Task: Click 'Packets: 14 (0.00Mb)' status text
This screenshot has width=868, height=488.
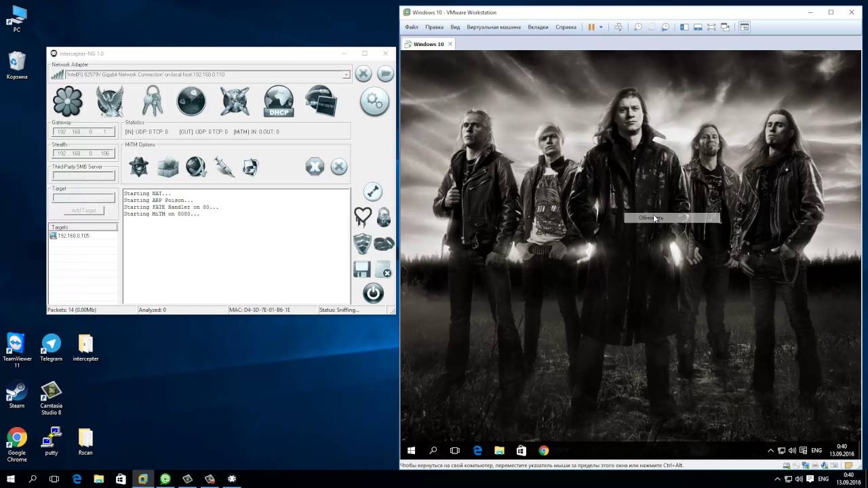Action: (x=72, y=310)
